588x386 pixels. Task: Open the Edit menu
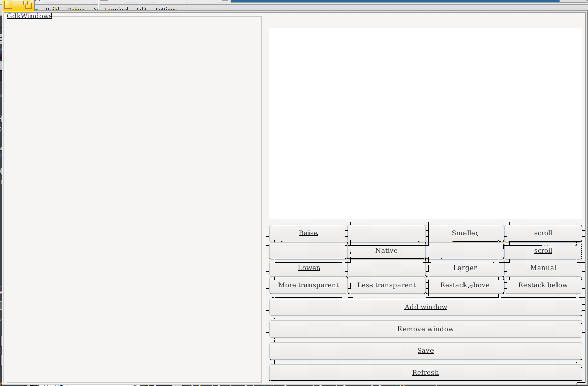[x=141, y=9]
